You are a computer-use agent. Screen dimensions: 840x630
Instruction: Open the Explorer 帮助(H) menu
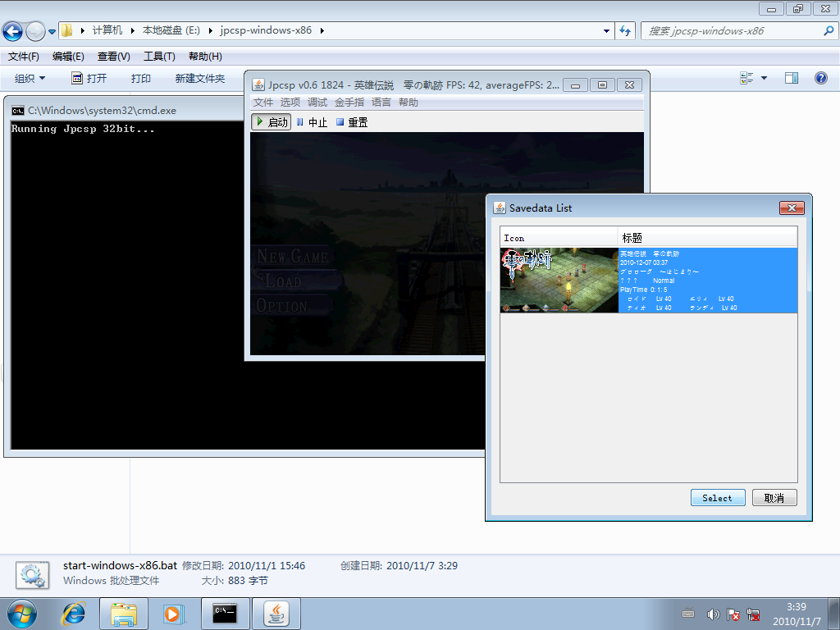[x=205, y=57]
